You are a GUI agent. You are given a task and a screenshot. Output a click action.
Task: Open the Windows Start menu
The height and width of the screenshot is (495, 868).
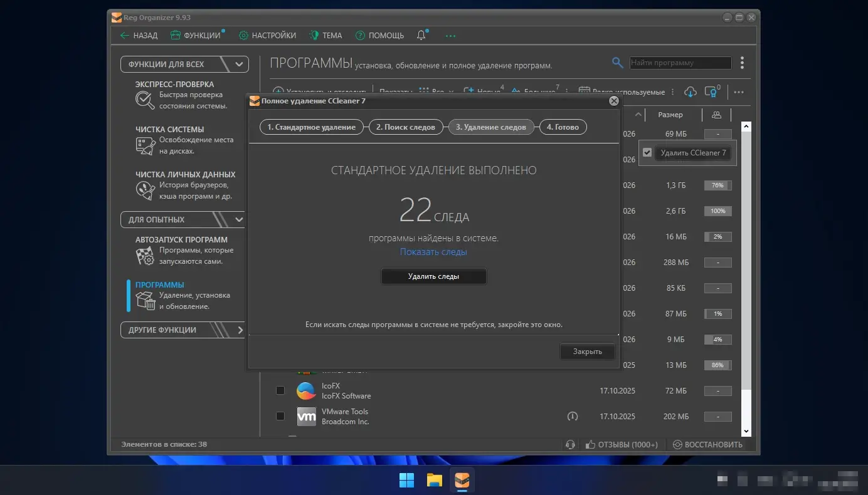pyautogui.click(x=406, y=480)
